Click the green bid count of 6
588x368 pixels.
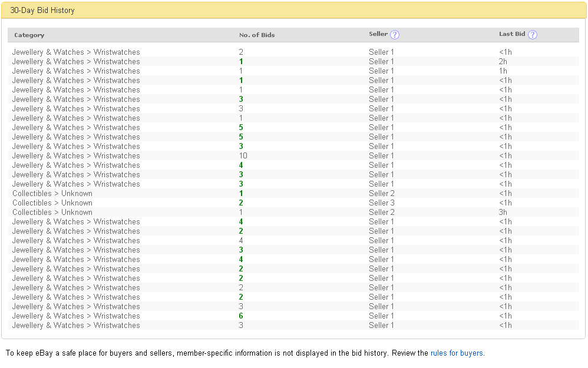pyautogui.click(x=241, y=316)
